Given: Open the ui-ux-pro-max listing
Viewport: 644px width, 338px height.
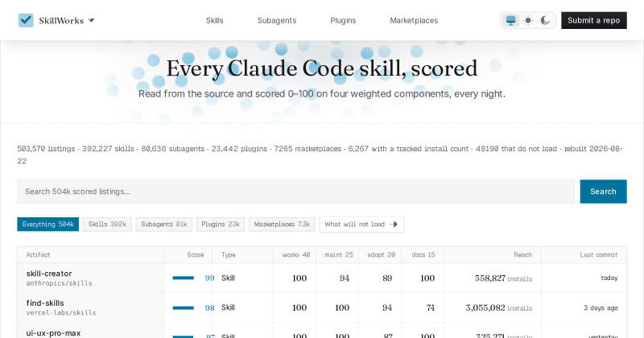Looking at the screenshot, I should (53, 333).
